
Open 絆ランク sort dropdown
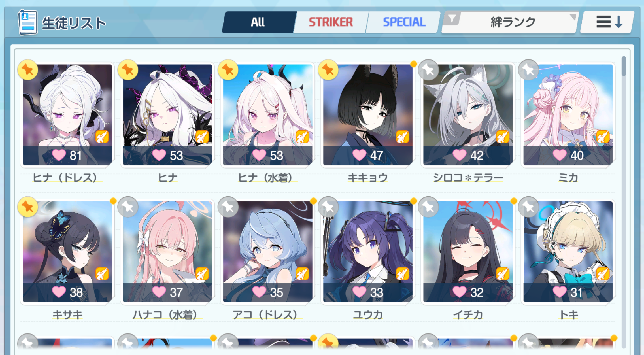coord(510,22)
